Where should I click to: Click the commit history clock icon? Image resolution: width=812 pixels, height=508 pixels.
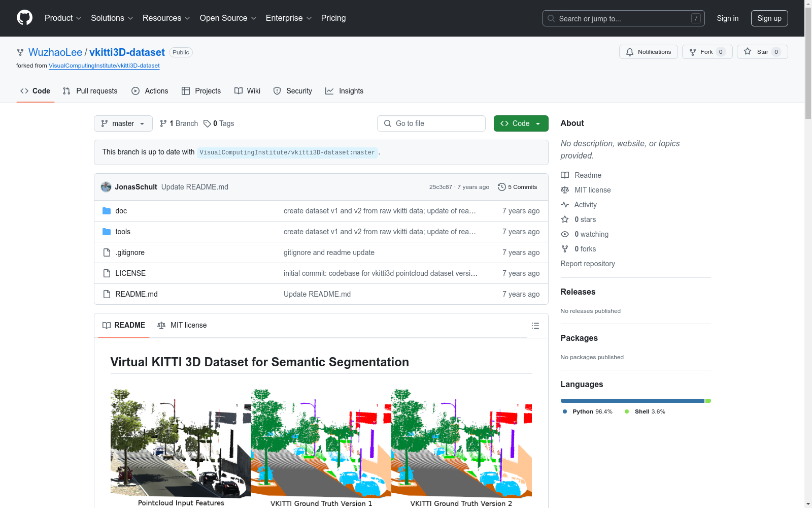(x=502, y=187)
